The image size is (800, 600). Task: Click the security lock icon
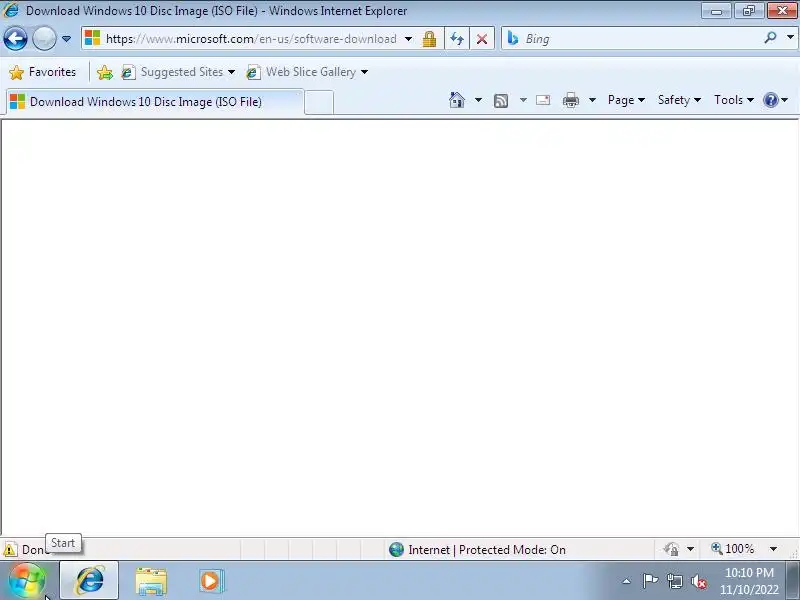click(x=429, y=39)
